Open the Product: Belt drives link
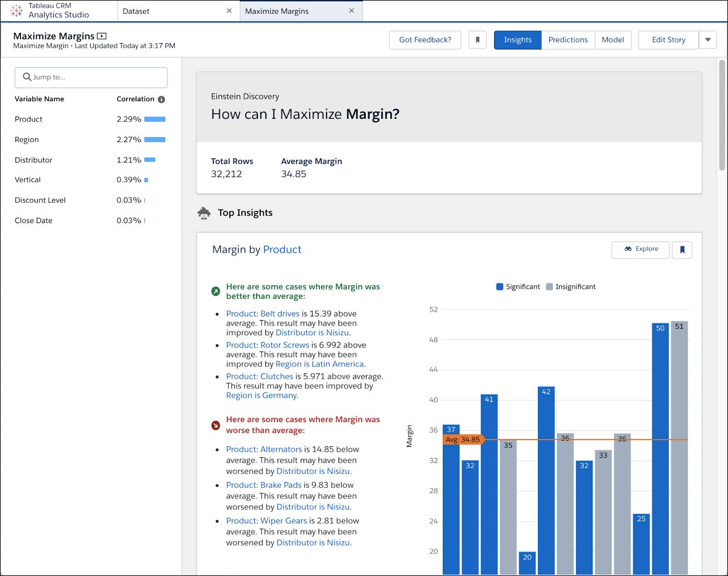The height and width of the screenshot is (576, 728). [x=263, y=314]
